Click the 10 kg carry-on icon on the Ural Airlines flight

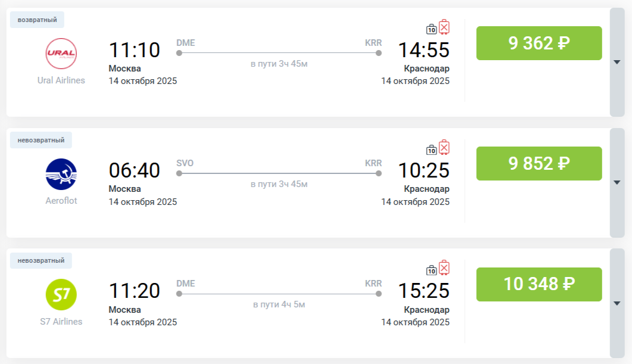point(432,29)
